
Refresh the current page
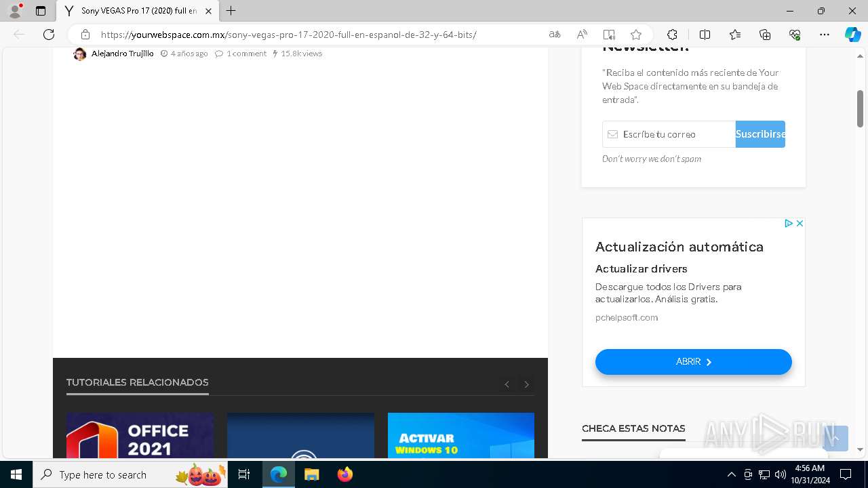(49, 35)
